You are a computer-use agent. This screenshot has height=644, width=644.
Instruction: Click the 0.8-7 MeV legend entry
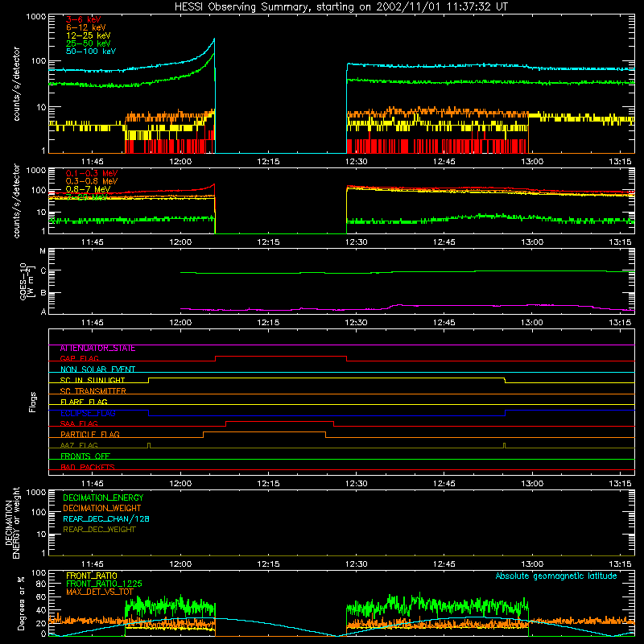89,189
